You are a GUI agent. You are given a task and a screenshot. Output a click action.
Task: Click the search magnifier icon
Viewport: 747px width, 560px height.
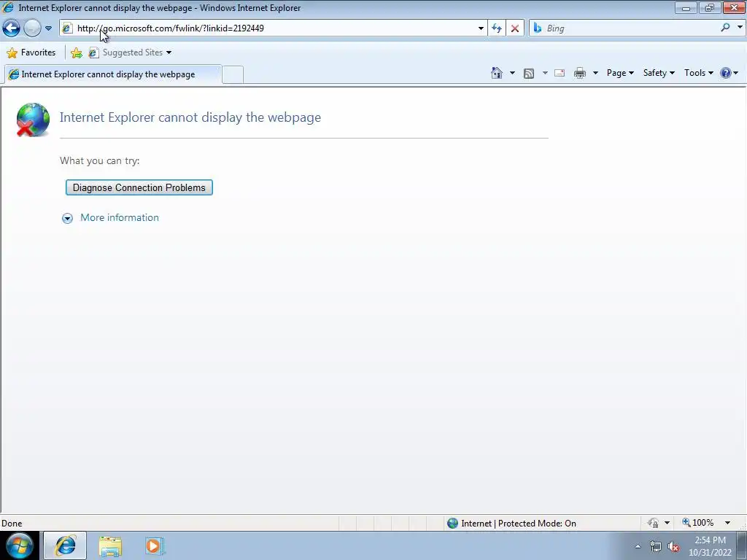(725, 28)
